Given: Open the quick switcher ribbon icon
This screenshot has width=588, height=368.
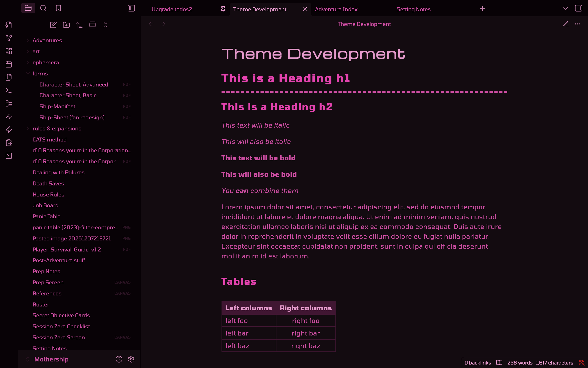Looking at the screenshot, I should point(9,25).
